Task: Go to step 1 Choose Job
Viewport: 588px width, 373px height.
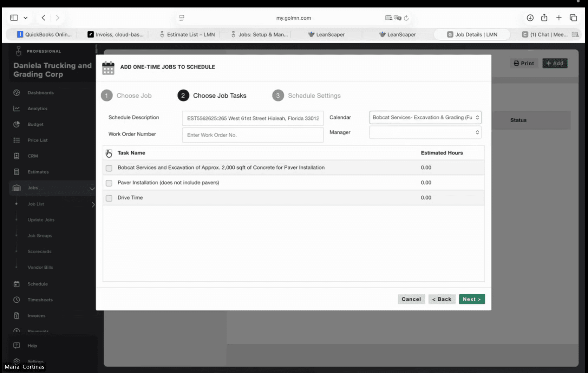Action: (x=126, y=96)
